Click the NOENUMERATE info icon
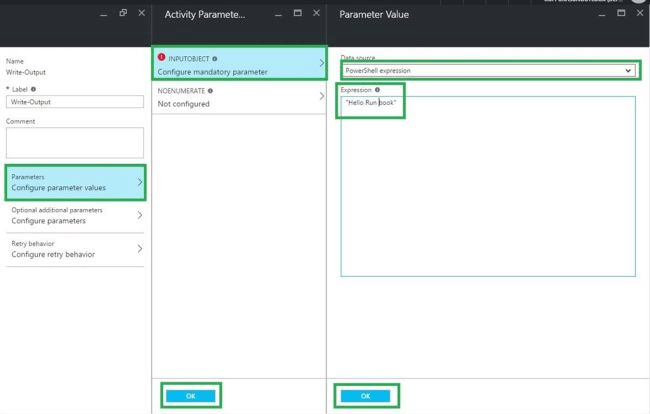The width and height of the screenshot is (650, 414). (210, 91)
